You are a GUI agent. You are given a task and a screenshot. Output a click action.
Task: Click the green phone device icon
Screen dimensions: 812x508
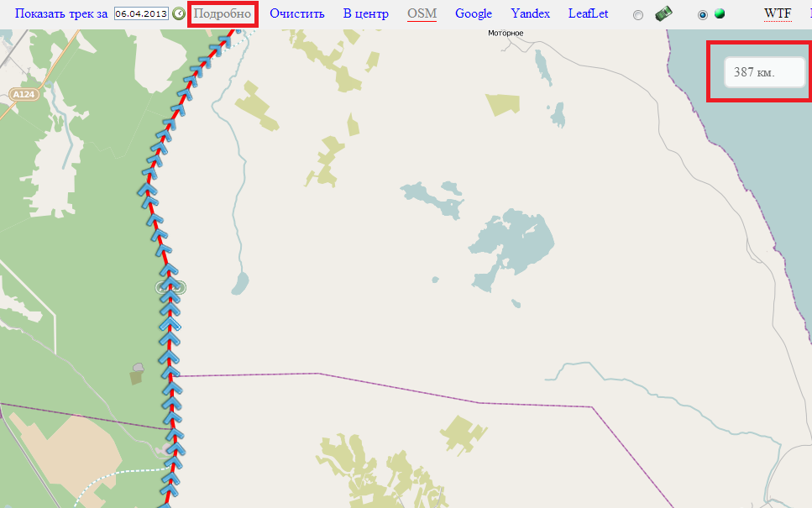tap(663, 13)
